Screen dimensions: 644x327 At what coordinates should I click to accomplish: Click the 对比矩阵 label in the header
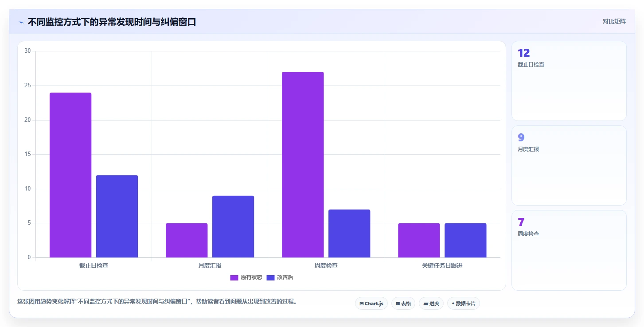click(614, 21)
